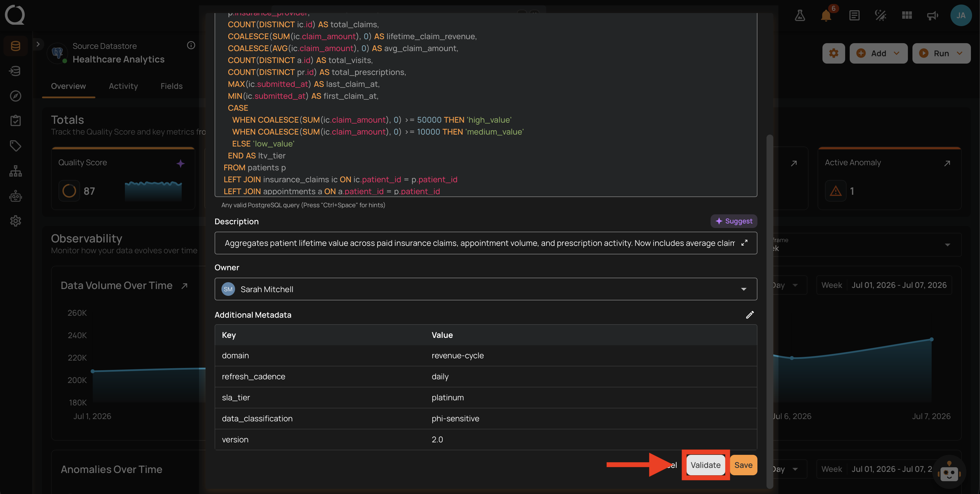
Task: Open the Owner dropdown showing Sarah Mitchell
Action: coord(486,289)
